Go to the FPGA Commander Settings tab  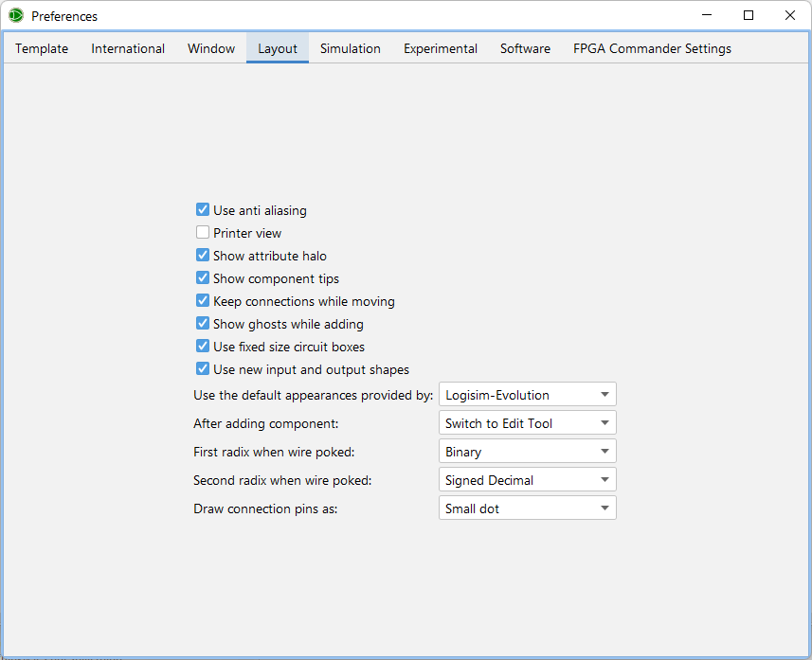[652, 47]
